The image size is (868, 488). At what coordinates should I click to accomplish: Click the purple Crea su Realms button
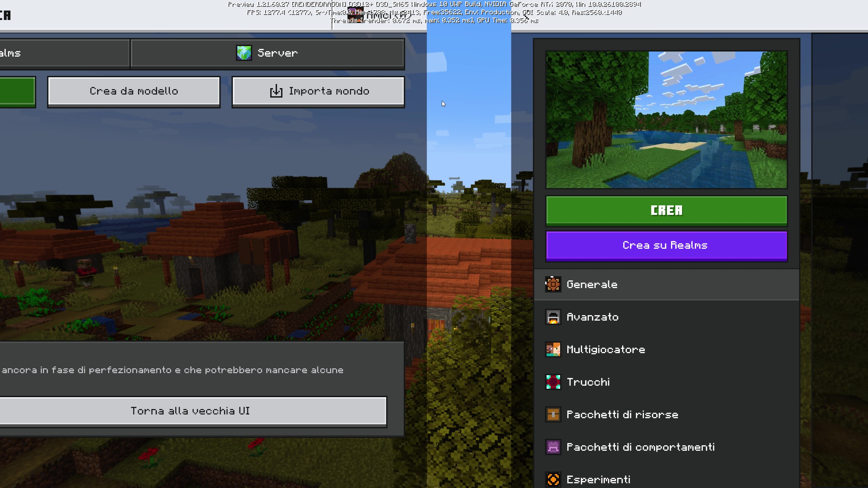666,245
